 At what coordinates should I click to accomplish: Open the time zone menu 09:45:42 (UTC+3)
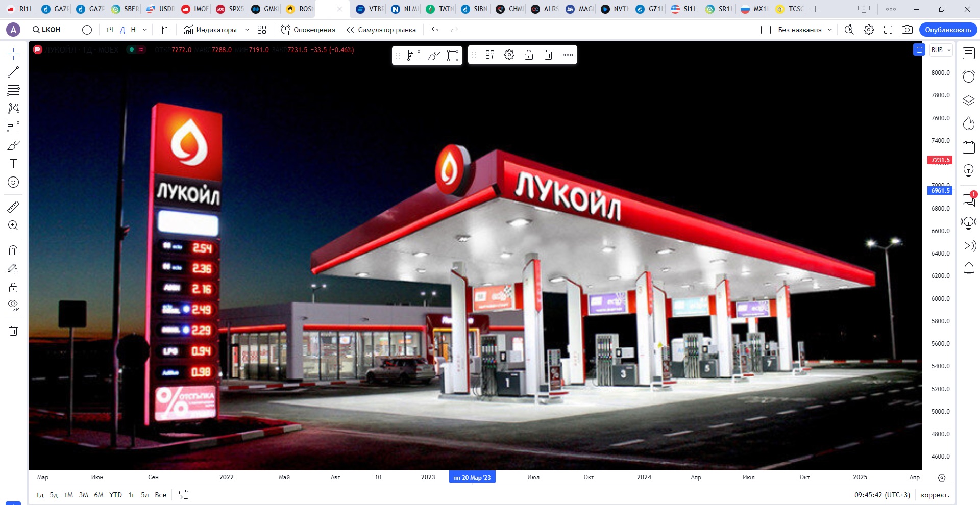click(882, 495)
